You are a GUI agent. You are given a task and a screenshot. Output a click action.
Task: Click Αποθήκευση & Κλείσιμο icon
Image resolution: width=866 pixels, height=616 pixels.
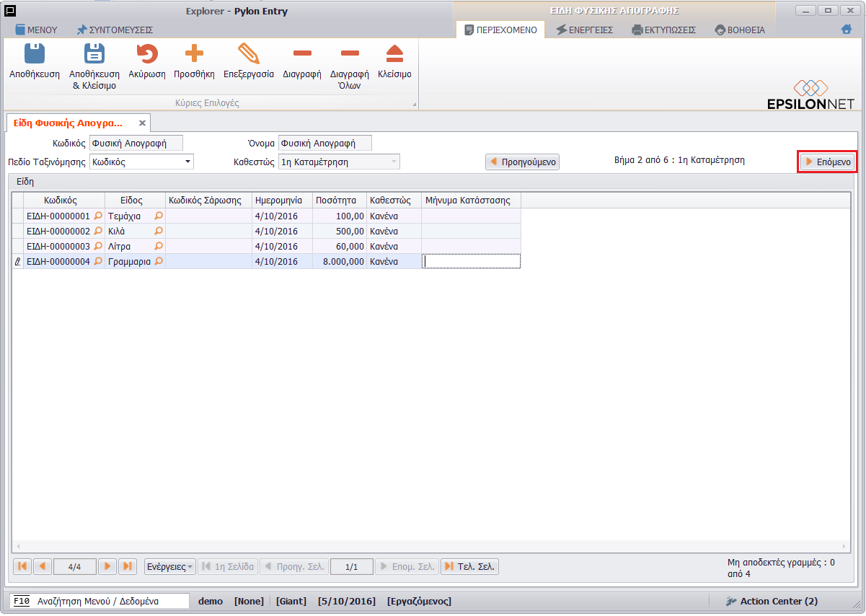click(94, 55)
